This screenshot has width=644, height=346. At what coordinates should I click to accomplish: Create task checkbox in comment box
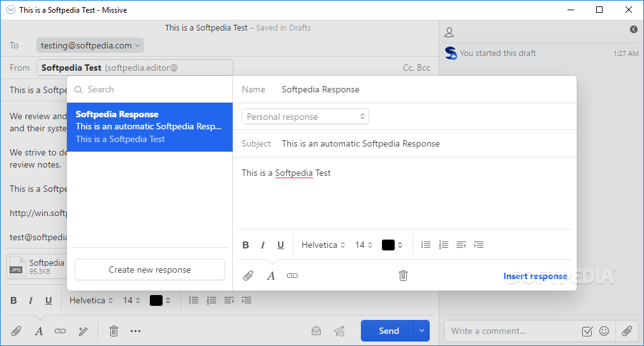[587, 331]
